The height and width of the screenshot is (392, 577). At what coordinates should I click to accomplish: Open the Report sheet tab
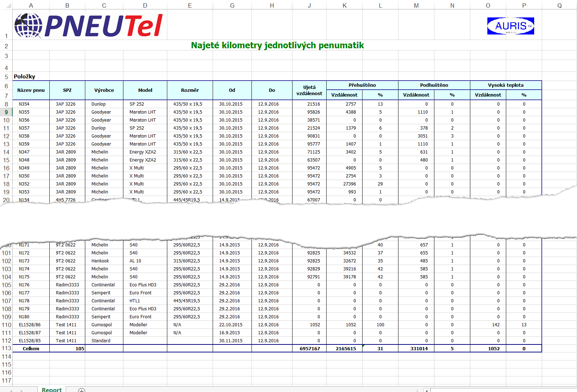52,389
